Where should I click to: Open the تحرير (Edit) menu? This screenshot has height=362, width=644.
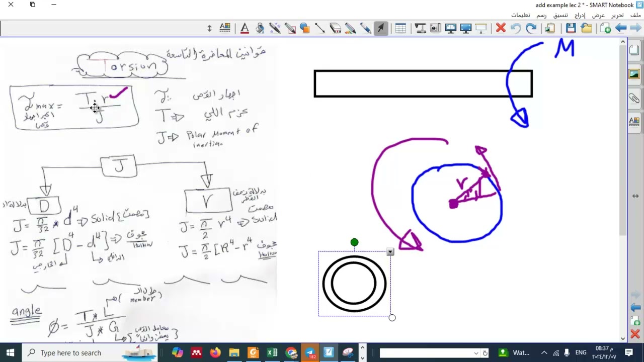(617, 16)
